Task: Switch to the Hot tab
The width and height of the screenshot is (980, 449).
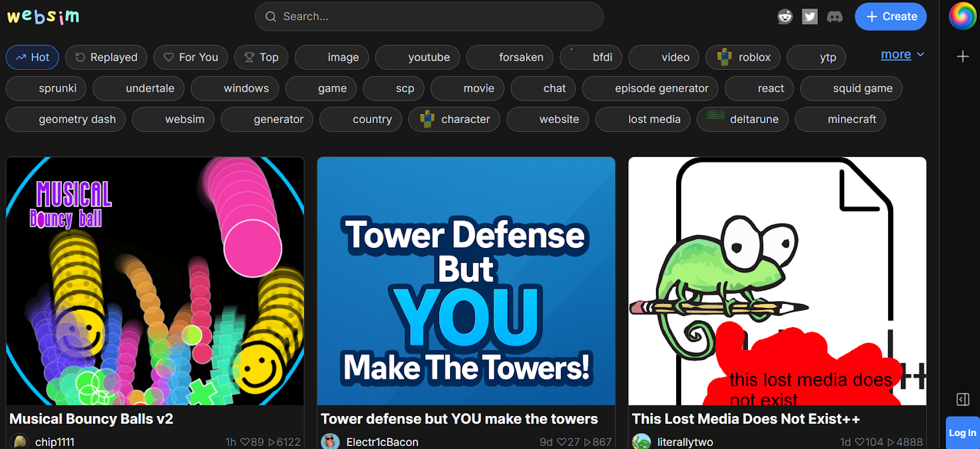Action: pos(32,57)
